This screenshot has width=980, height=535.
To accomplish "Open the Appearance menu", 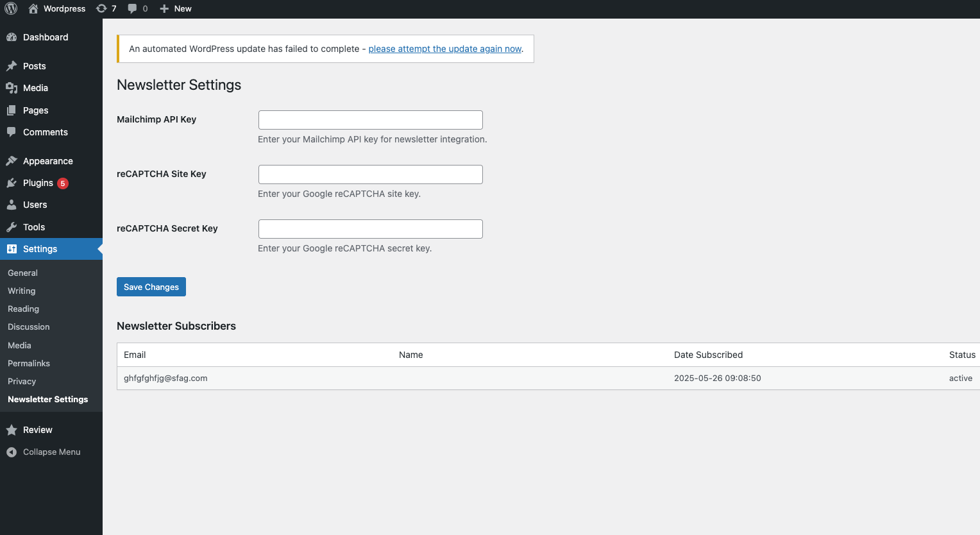I will [48, 161].
